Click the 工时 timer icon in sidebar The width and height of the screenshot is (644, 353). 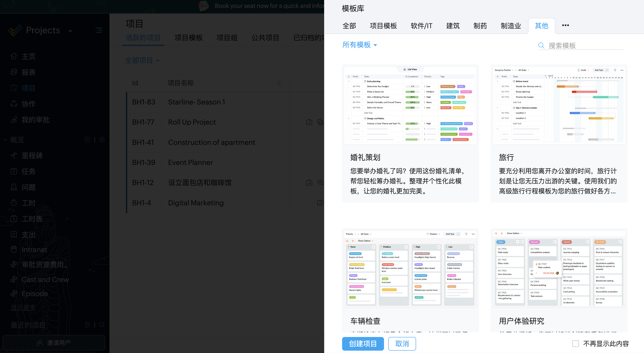click(x=14, y=203)
